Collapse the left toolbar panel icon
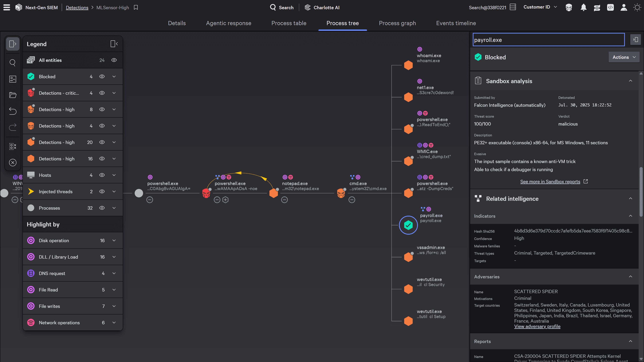Image resolution: width=644 pixels, height=362 pixels. coord(13,44)
